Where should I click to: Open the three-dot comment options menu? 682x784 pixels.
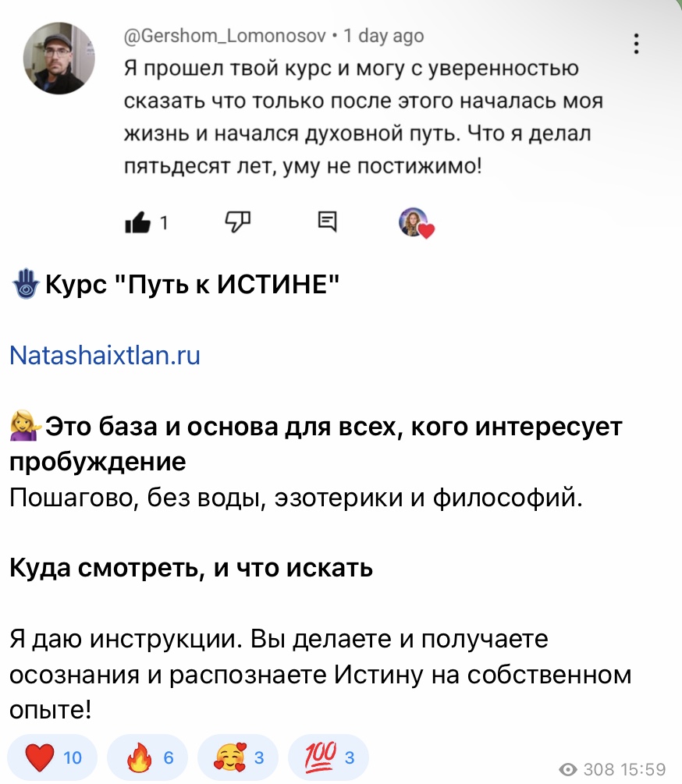[x=637, y=44]
